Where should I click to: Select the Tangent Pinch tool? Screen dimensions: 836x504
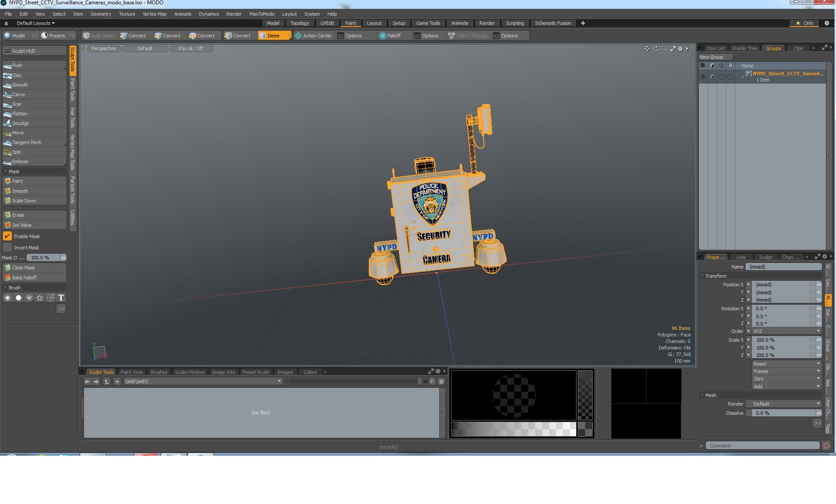pyautogui.click(x=34, y=142)
